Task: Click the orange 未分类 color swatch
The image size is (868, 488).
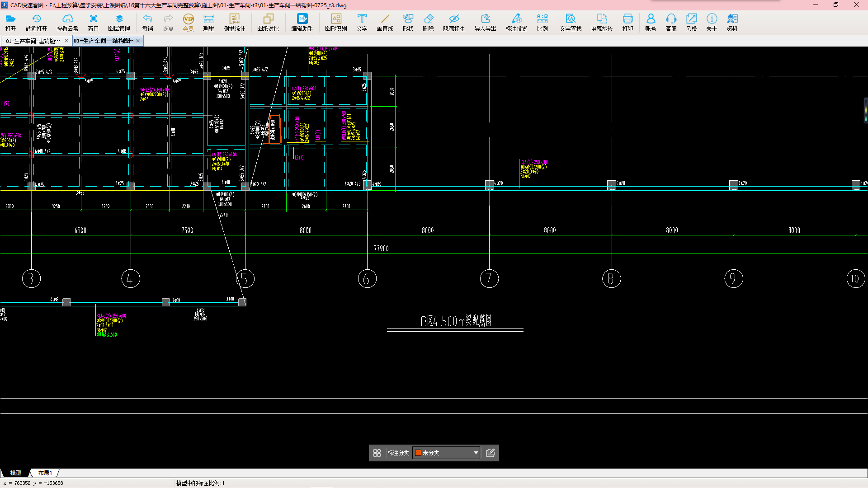Action: click(418, 453)
